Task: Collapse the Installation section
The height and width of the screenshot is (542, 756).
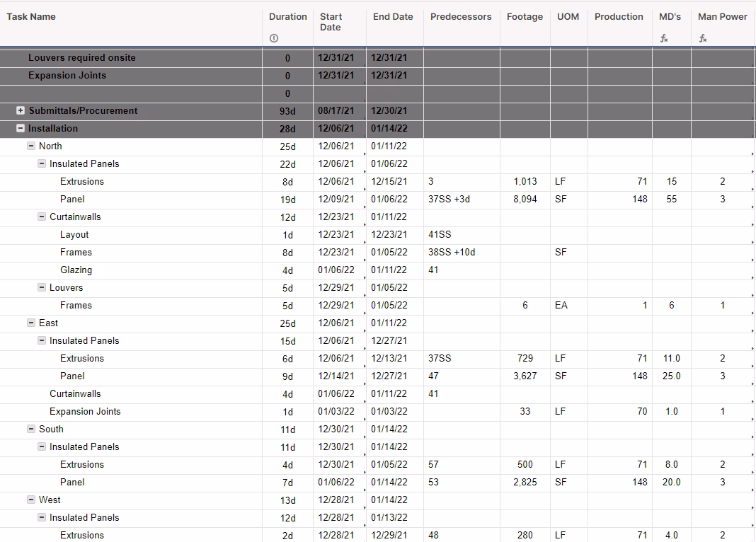Action: pos(19,128)
